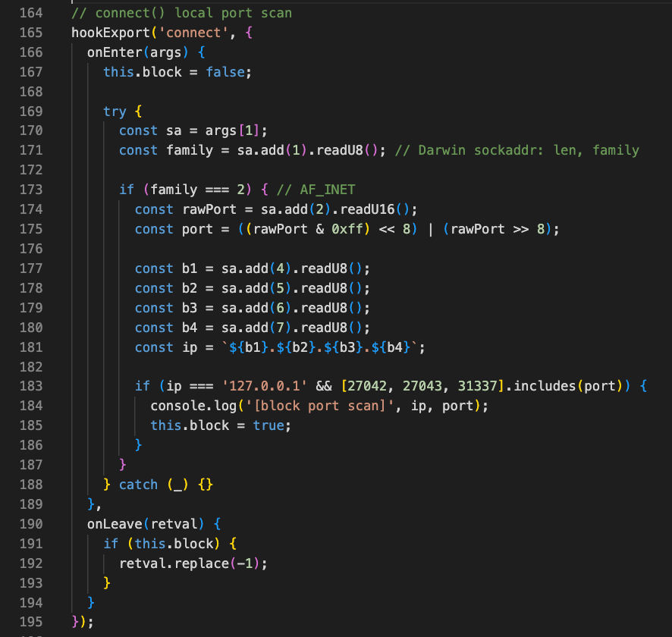Click the 'connect' string literal
Image resolution: width=672 pixels, height=637 pixels.
pyautogui.click(x=193, y=33)
